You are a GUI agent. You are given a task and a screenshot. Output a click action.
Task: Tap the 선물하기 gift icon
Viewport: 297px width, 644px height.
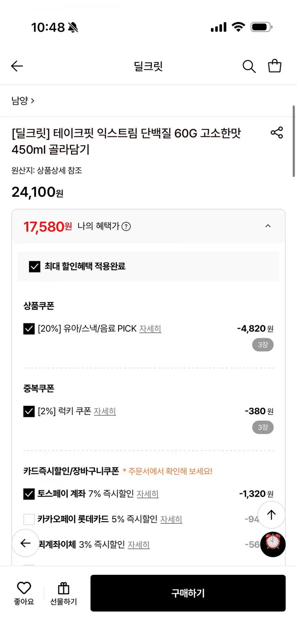(x=64, y=588)
